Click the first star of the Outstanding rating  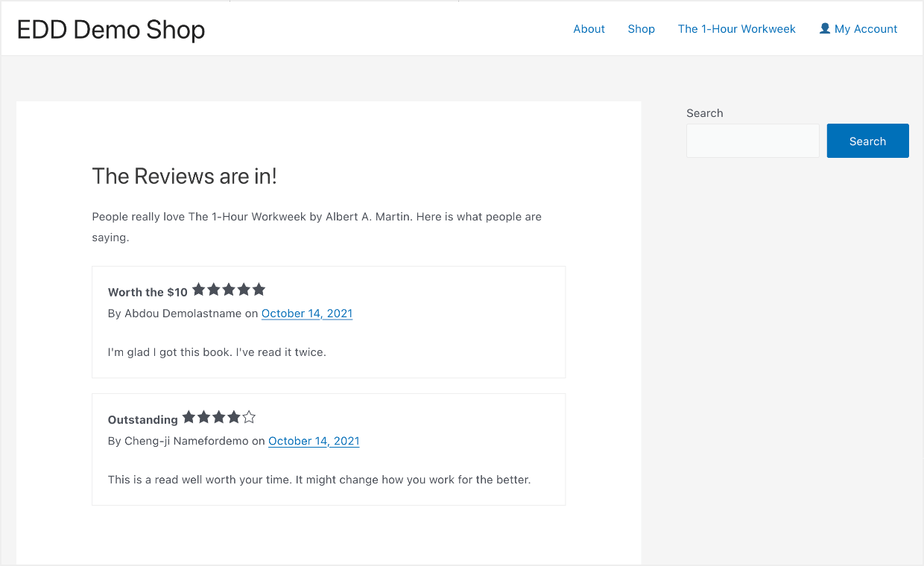pyautogui.click(x=189, y=417)
